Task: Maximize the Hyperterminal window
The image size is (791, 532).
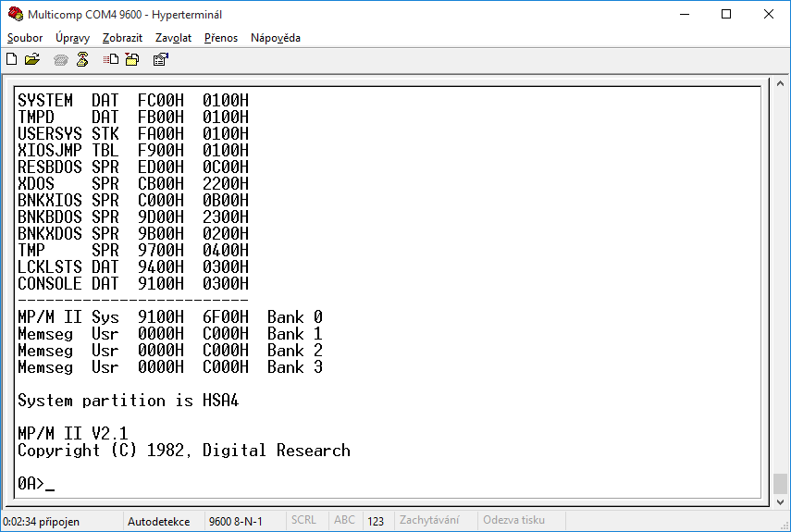Action: pos(726,15)
